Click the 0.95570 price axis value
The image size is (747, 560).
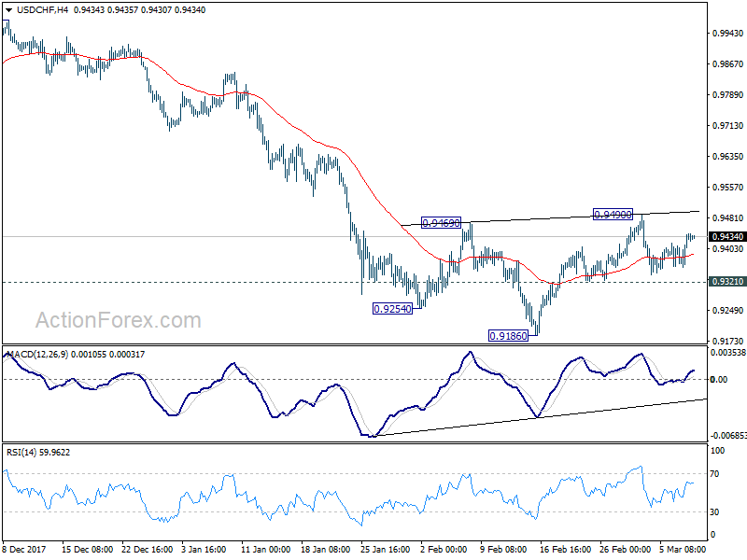(727, 188)
